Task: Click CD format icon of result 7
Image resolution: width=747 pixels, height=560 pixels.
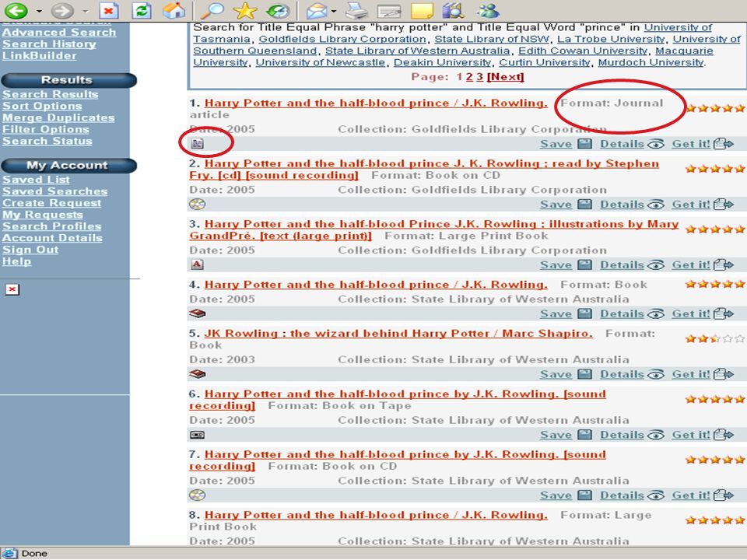Action: click(197, 495)
